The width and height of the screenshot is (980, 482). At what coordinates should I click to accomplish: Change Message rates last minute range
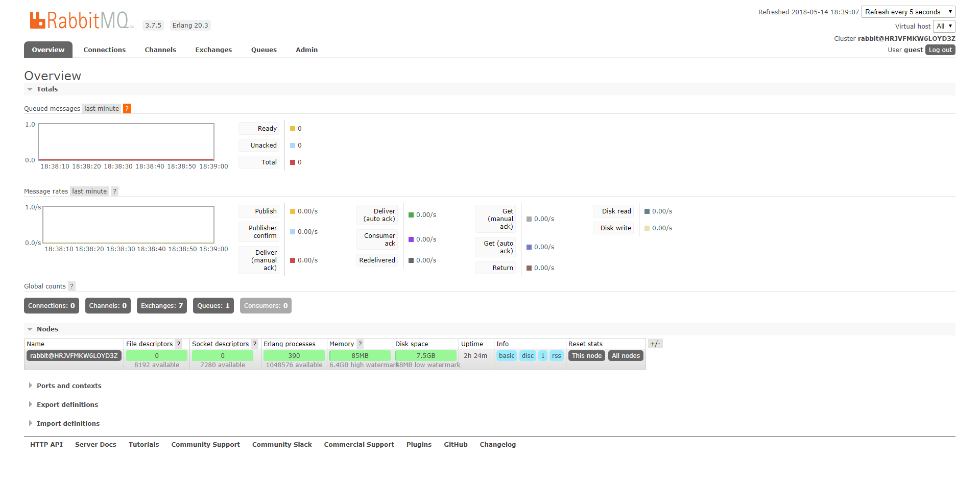pos(89,191)
